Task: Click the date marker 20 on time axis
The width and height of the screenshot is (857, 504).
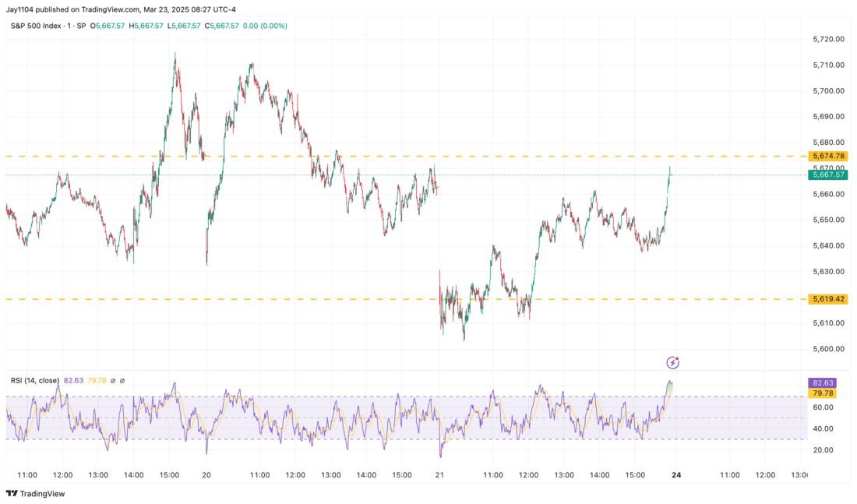Action: coord(206,474)
